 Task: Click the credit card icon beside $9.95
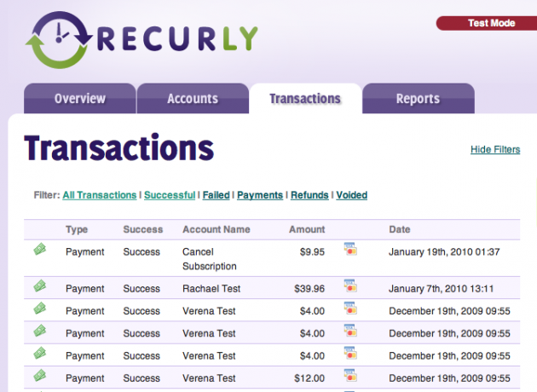[350, 250]
